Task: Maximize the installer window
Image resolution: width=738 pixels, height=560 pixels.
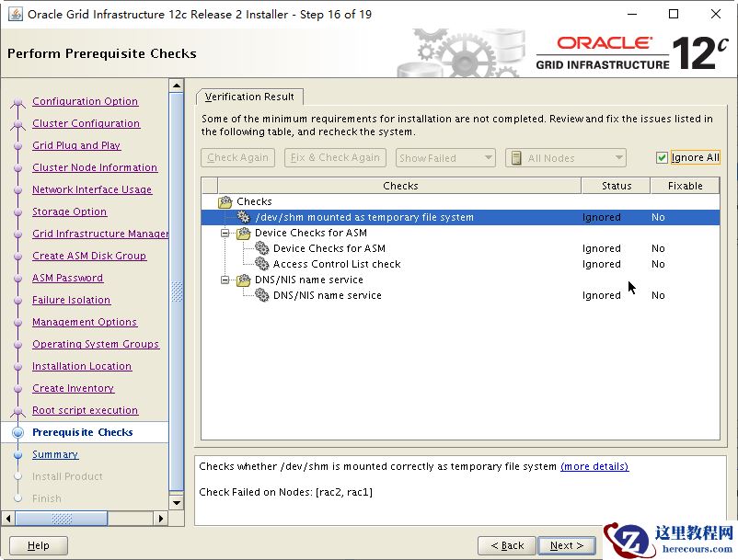Action: tap(674, 14)
